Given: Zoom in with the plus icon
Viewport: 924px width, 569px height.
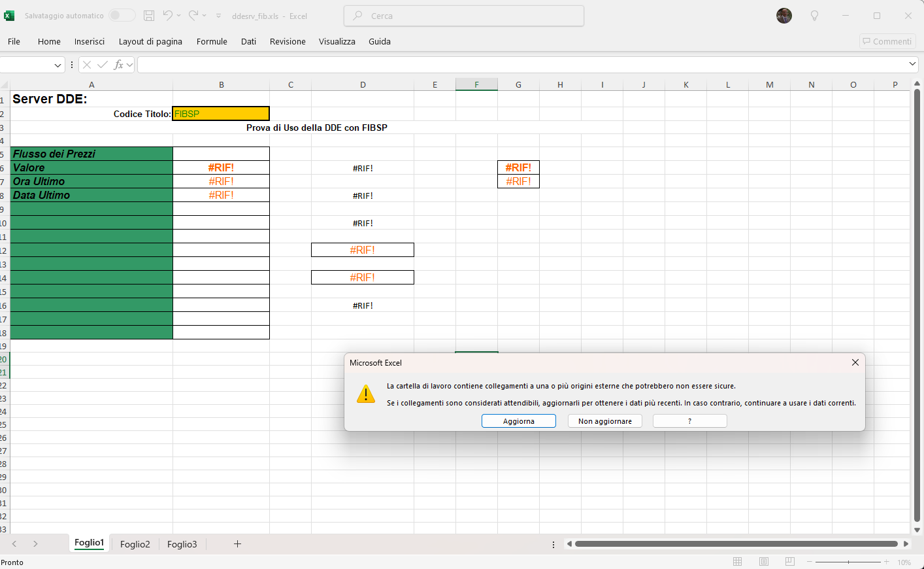Looking at the screenshot, I should (887, 562).
